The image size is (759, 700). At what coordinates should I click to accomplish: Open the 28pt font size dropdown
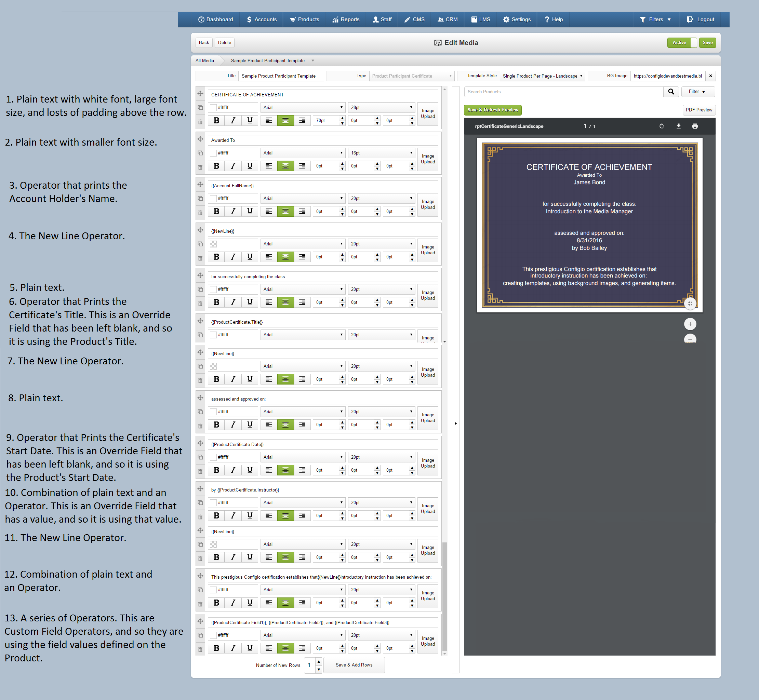pos(381,108)
